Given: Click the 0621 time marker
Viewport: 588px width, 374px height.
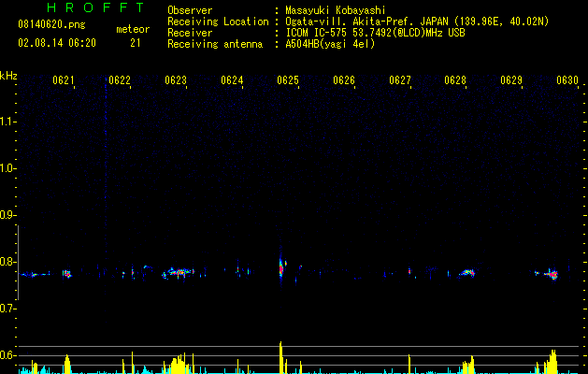Looking at the screenshot, I should [x=64, y=80].
